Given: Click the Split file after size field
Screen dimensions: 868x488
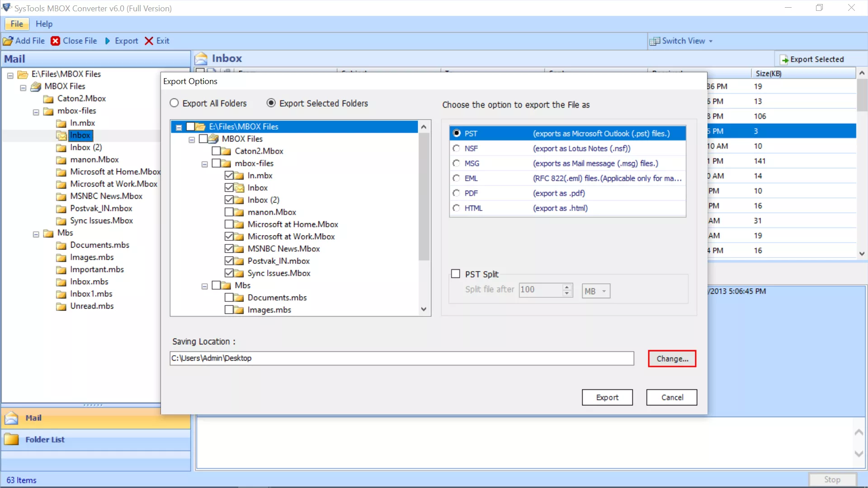Looking at the screenshot, I should (541, 290).
